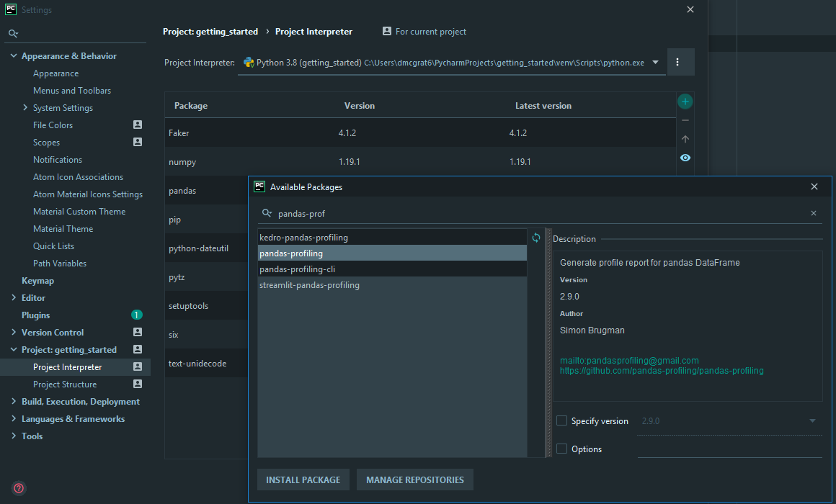Click the minus uninstall package icon
Screen dimensions: 836x504
[685, 120]
